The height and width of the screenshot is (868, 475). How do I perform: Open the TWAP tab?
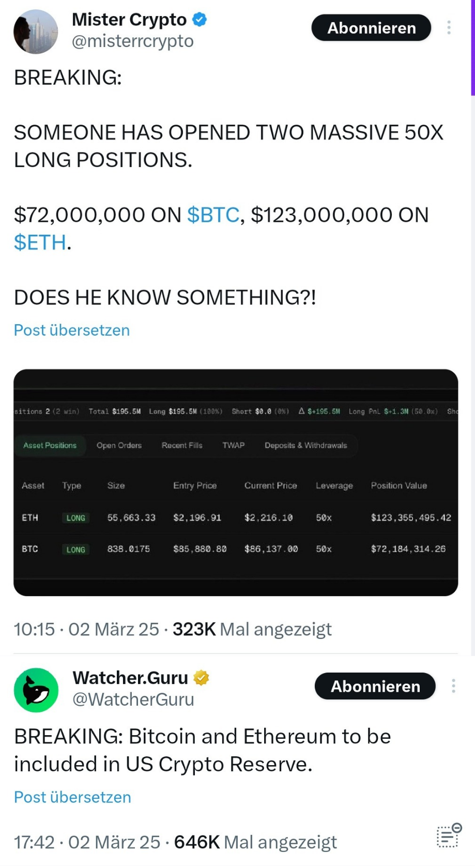pyautogui.click(x=234, y=446)
